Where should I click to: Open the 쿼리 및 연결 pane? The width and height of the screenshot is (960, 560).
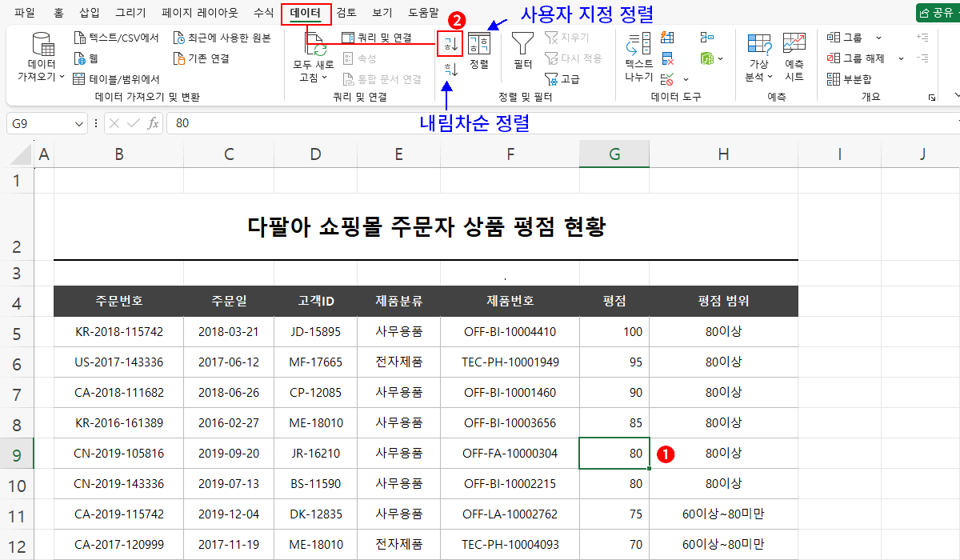click(x=377, y=38)
